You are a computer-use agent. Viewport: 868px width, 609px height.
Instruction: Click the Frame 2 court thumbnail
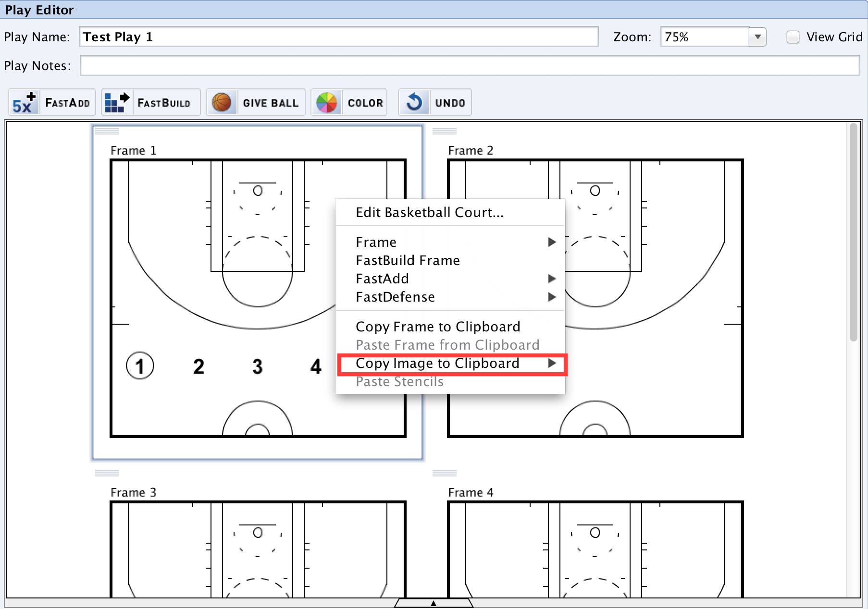(595, 298)
